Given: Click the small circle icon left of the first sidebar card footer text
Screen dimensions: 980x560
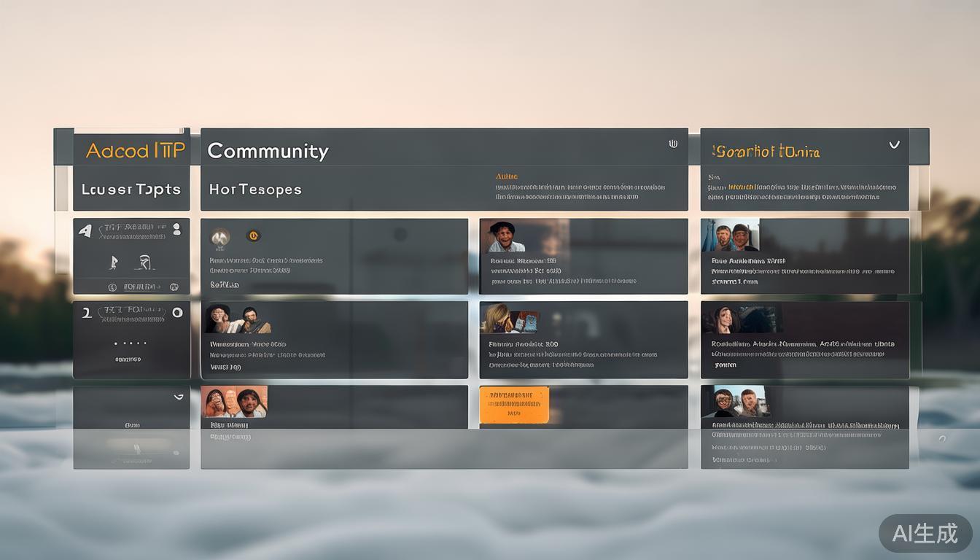Looking at the screenshot, I should click(x=112, y=287).
